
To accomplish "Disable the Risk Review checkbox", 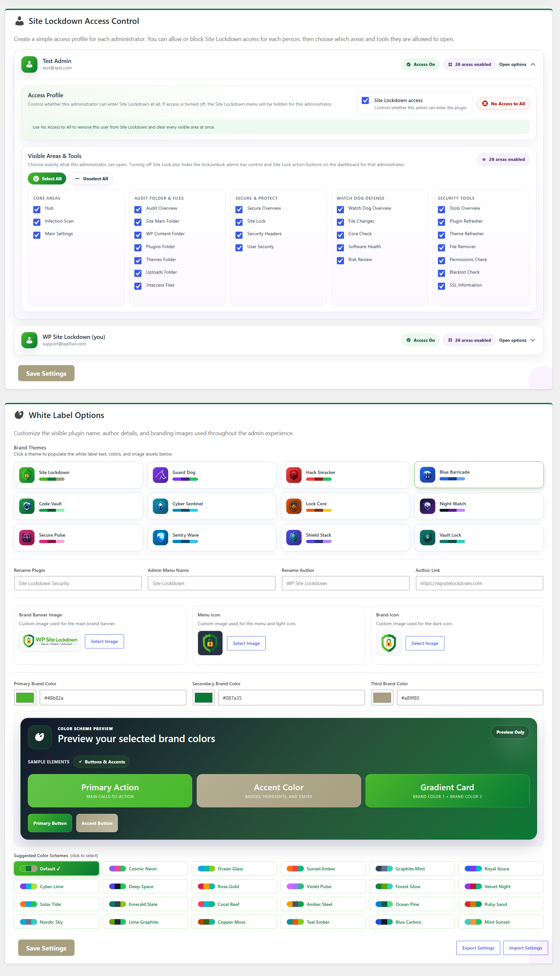I will (340, 260).
